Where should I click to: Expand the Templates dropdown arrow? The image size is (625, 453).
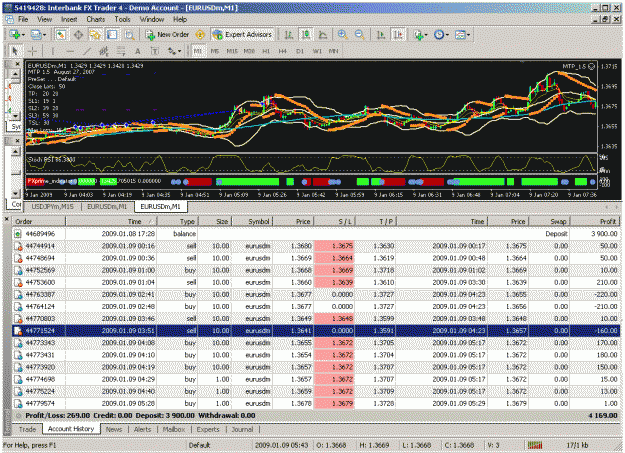pos(468,35)
